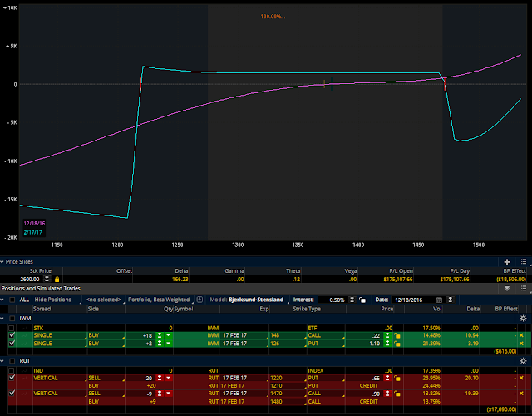Image resolution: width=532 pixels, height=416 pixels.
Task: Open the Price Slices list menu icon
Action: (524, 262)
